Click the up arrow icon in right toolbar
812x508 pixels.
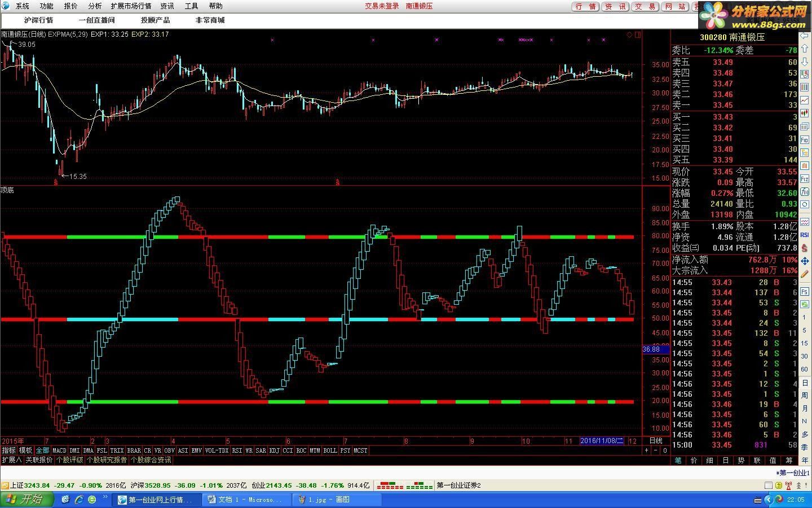click(805, 49)
